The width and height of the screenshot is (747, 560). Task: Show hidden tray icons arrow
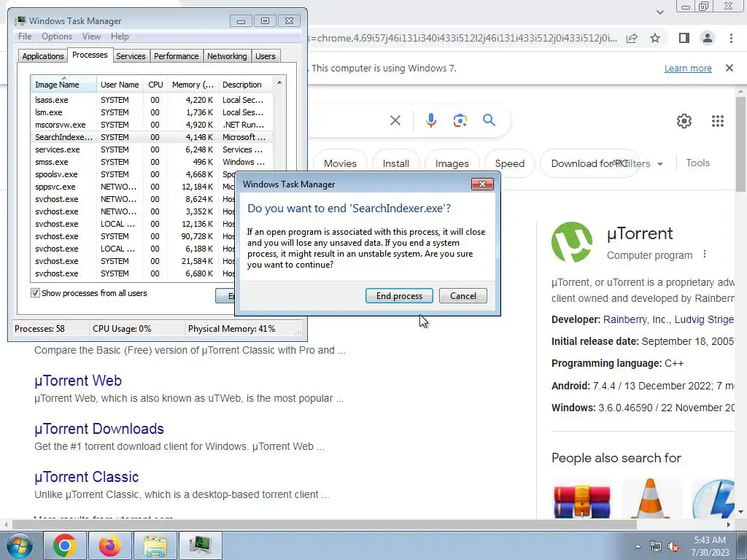638,546
